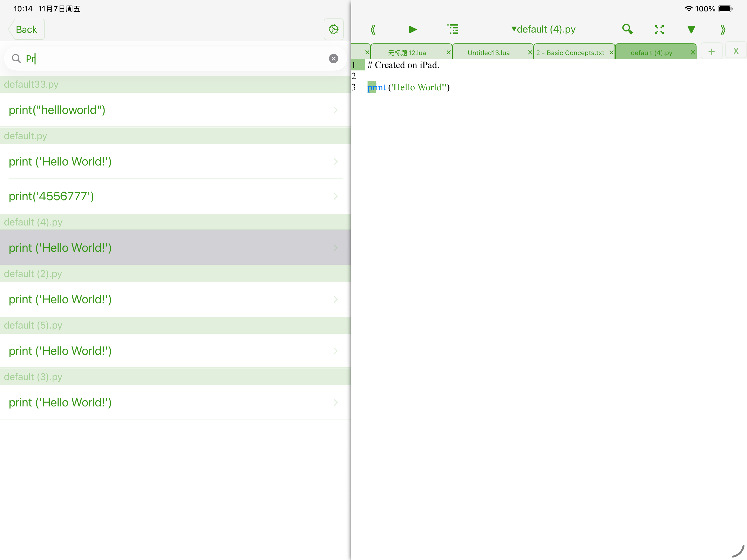747x560 pixels.
Task: Toggle the magnifier icon in search bar
Action: coord(17,58)
